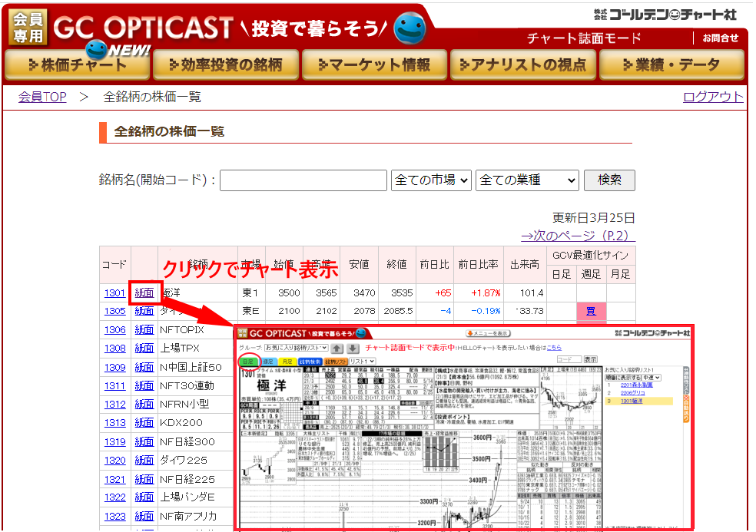The image size is (756, 532).
Task: Click 紙面 link for ダイワ225
Action: pyautogui.click(x=144, y=461)
